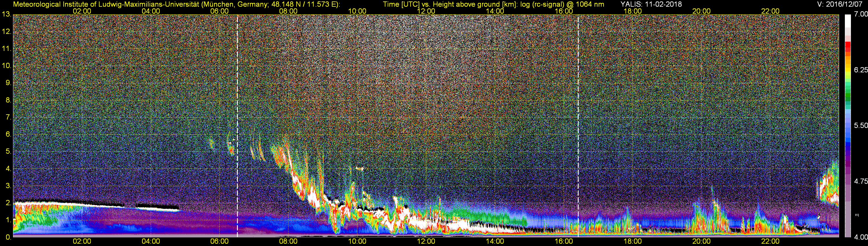Click the 13 km height axis label
This screenshot has width=868, height=246.
point(6,14)
